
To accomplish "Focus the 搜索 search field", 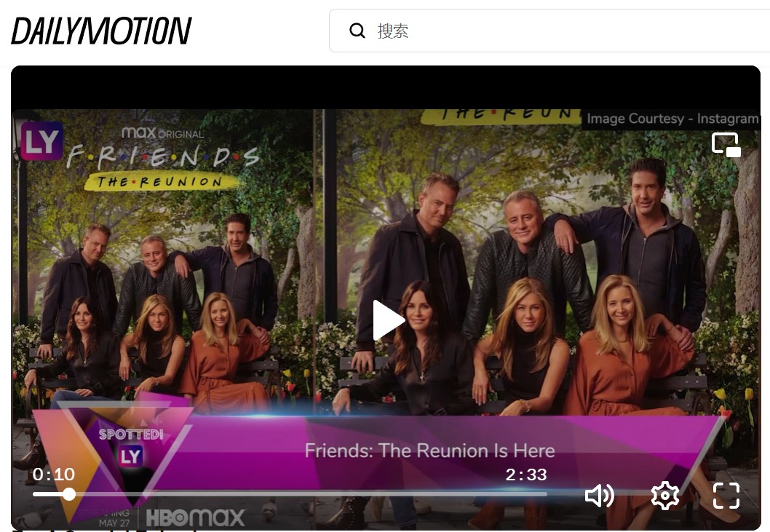I will pyautogui.click(x=549, y=31).
